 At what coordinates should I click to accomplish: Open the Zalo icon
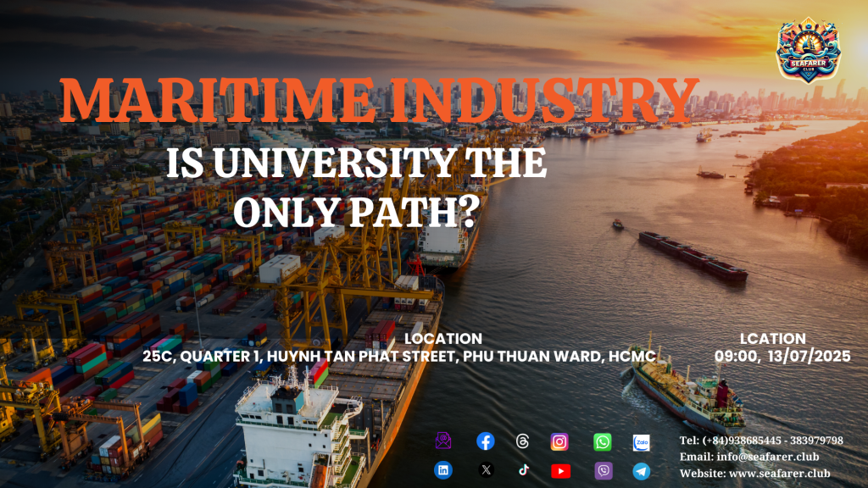(642, 441)
